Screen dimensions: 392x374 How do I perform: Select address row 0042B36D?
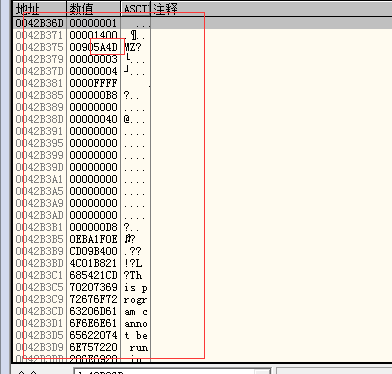39,23
